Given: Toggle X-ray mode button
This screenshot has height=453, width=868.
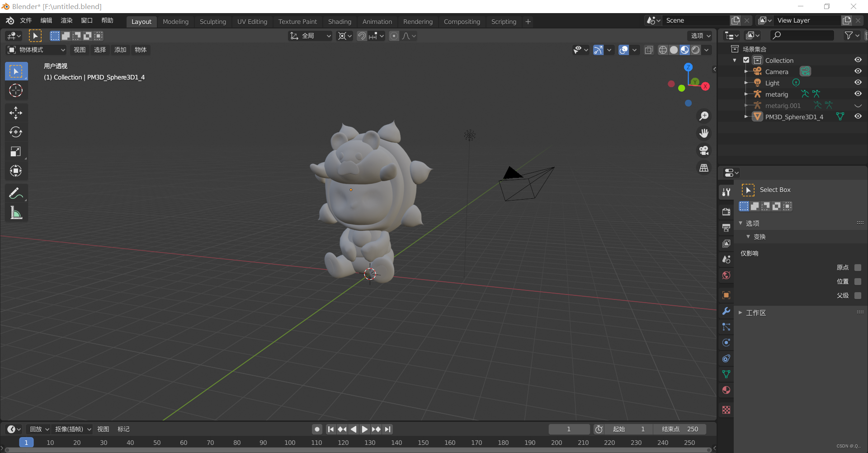Looking at the screenshot, I should [x=649, y=50].
